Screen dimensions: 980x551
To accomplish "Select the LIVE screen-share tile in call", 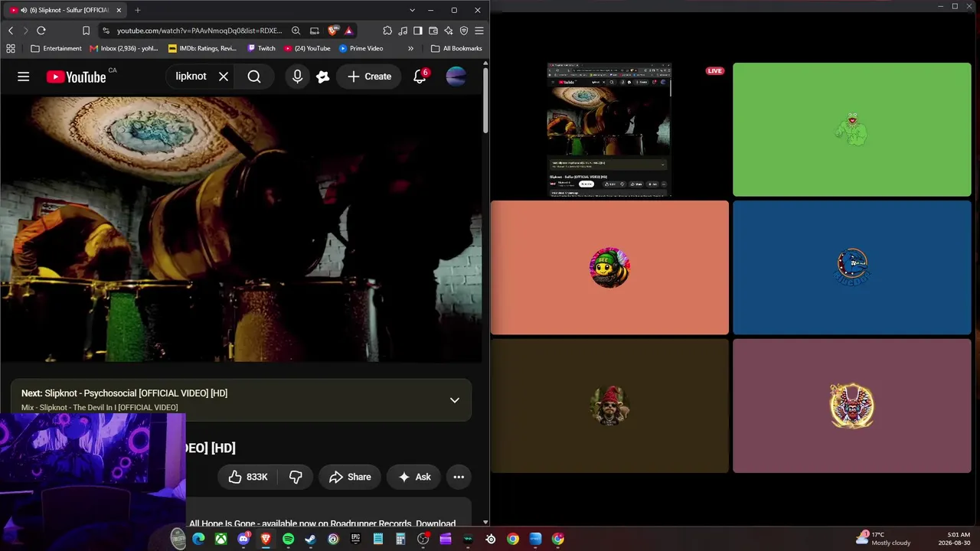I will point(609,130).
